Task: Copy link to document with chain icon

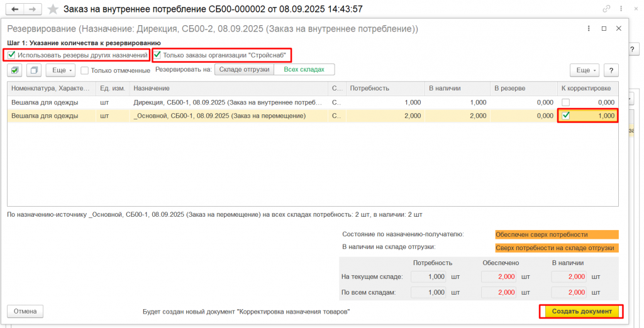Action: coord(607,9)
